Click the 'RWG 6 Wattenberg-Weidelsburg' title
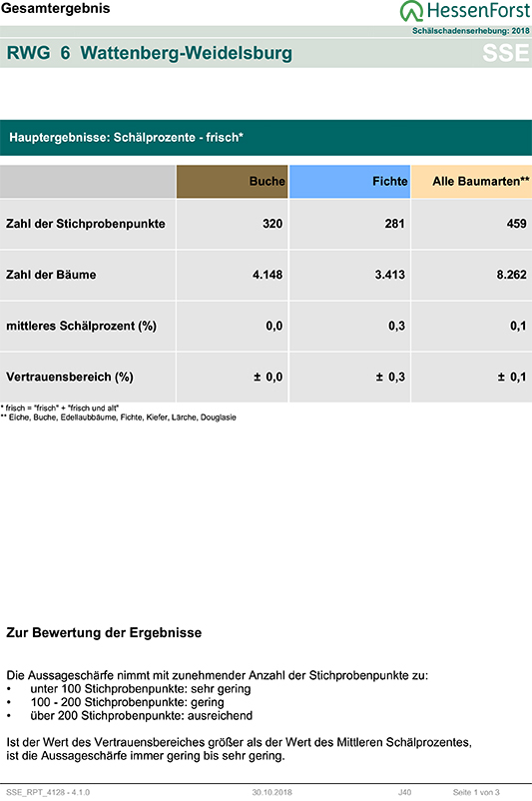This screenshot has width=532, height=801. point(149,53)
